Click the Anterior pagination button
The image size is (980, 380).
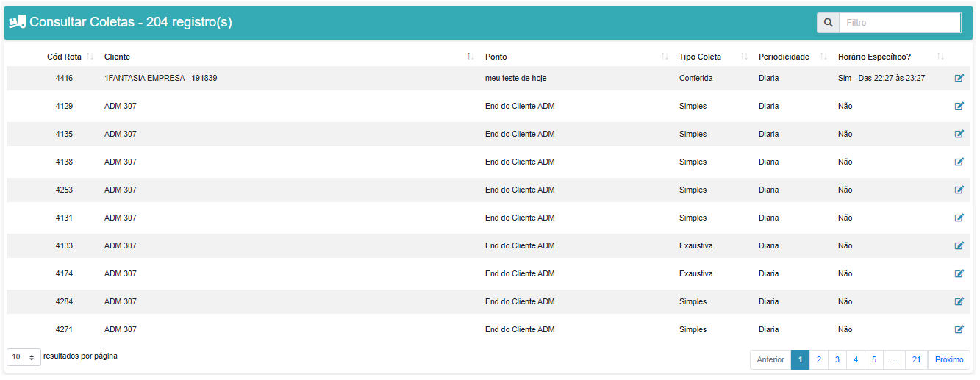point(770,359)
